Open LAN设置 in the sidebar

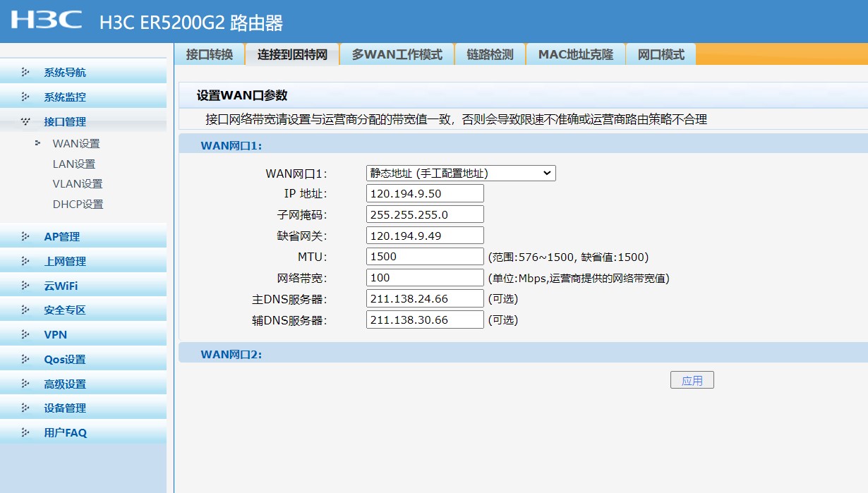point(74,164)
